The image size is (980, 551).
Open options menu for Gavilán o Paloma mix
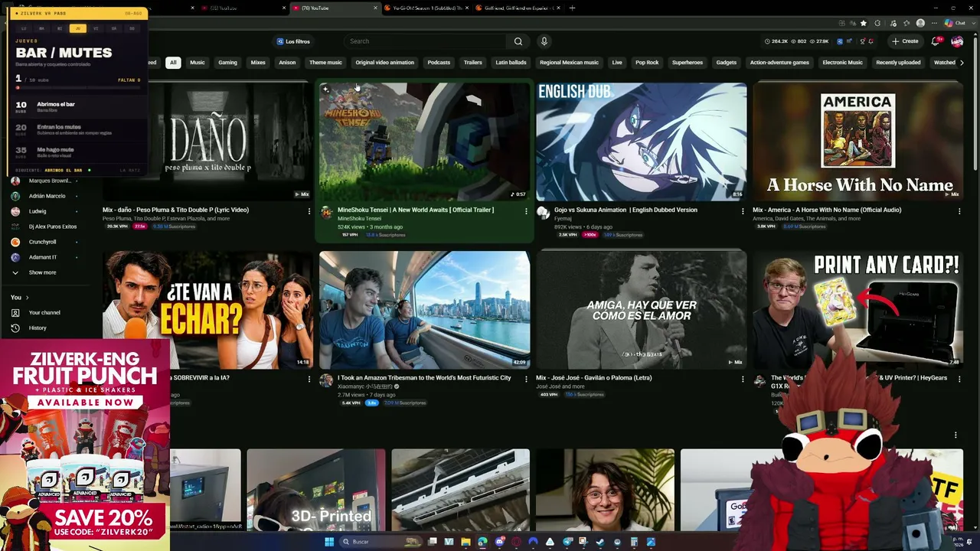743,379
